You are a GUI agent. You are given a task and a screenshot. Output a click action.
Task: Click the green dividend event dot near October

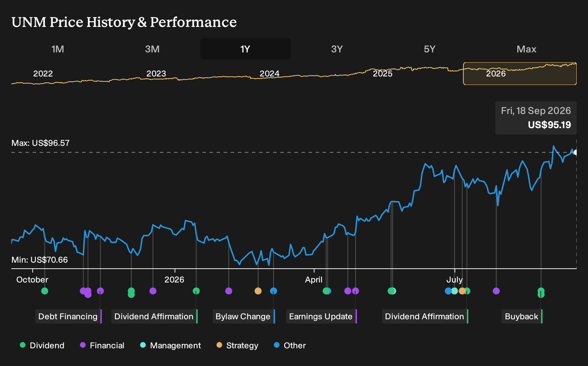pos(45,291)
